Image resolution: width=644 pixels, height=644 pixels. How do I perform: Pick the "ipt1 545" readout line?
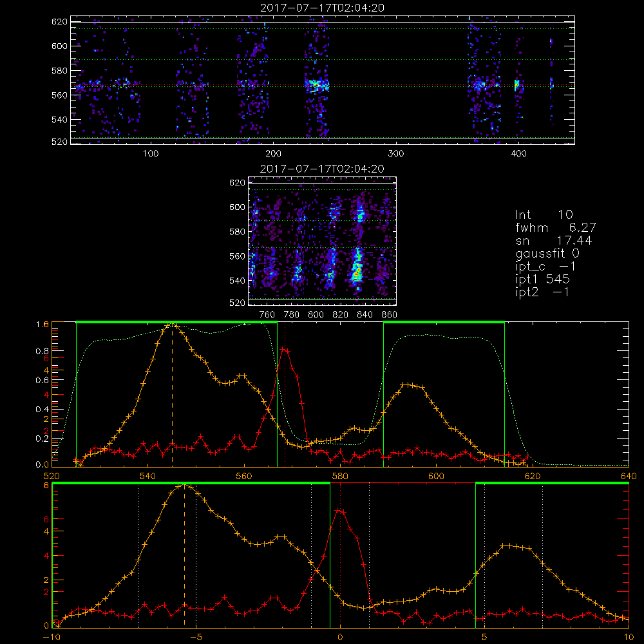click(542, 279)
